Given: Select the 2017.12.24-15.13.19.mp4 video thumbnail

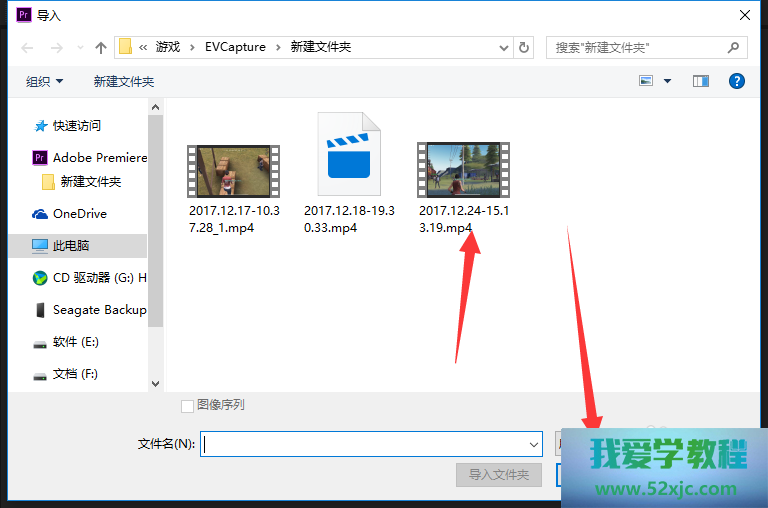Looking at the screenshot, I should (462, 168).
